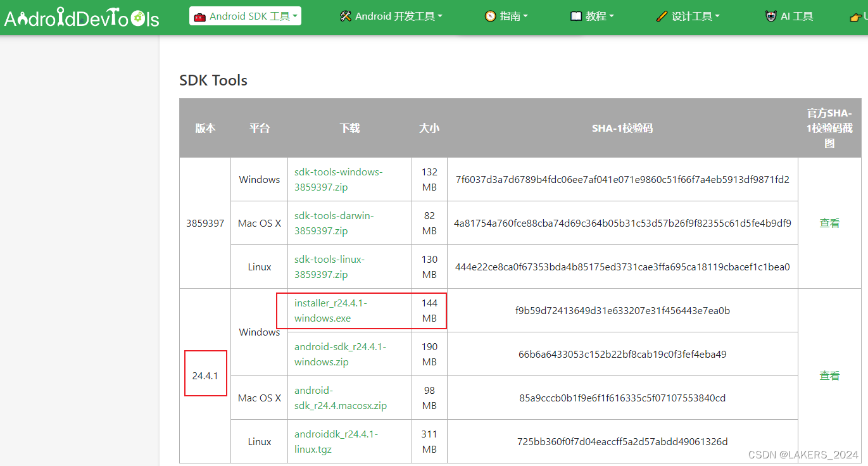This screenshot has width=868, height=466.
Task: Click the Linux platform cell for version 3859397
Action: coord(260,267)
